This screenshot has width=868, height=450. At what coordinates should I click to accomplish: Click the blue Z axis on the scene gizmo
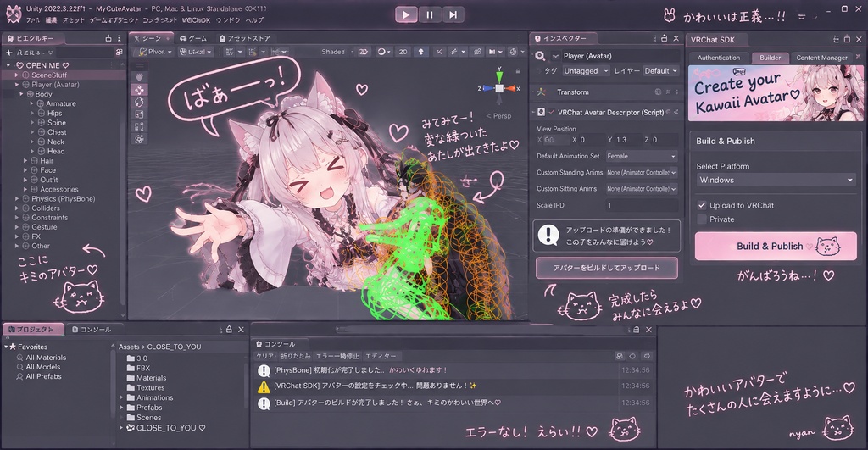tap(486, 88)
